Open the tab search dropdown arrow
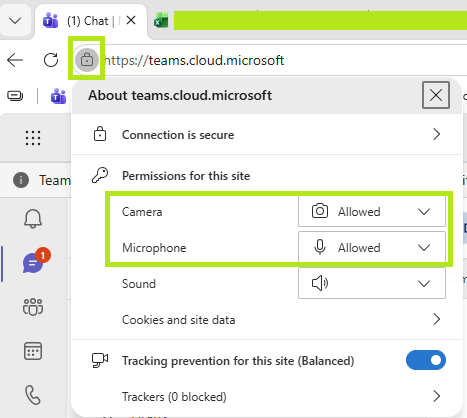Image resolution: width=467 pixels, height=418 pixels. [x=15, y=21]
